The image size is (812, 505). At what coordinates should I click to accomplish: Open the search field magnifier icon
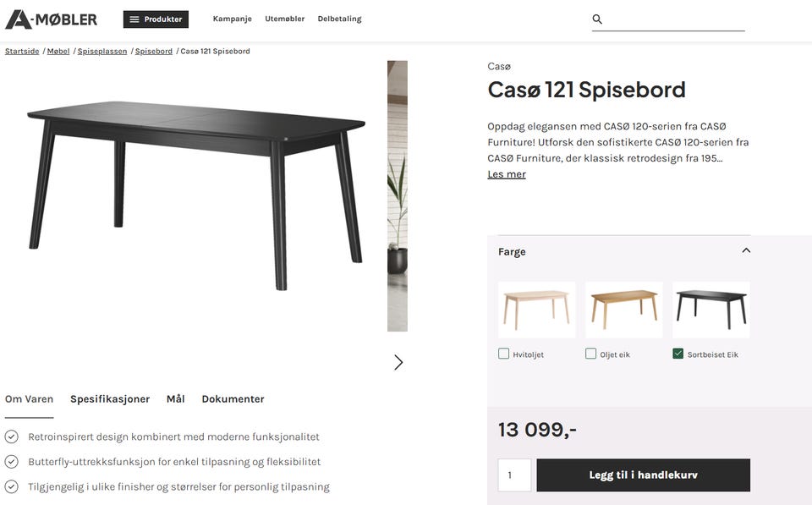point(597,18)
